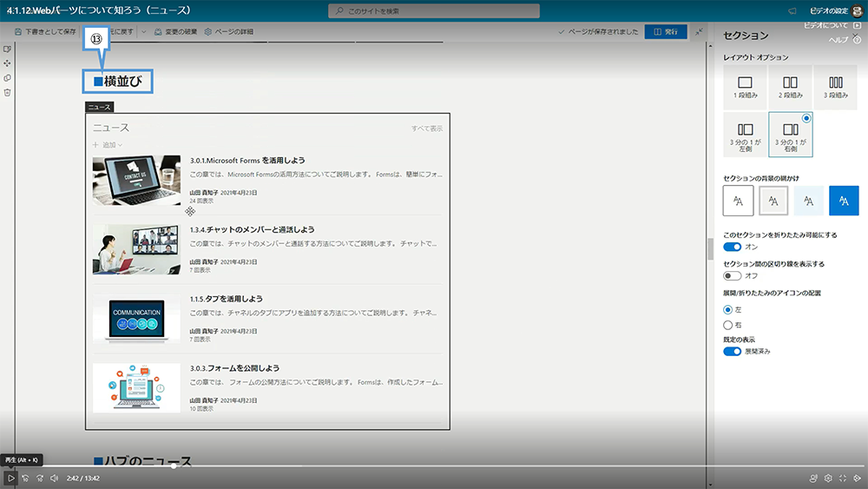868x489 pixels.
Task: Open ページの詳細 page details
Action: (x=228, y=31)
